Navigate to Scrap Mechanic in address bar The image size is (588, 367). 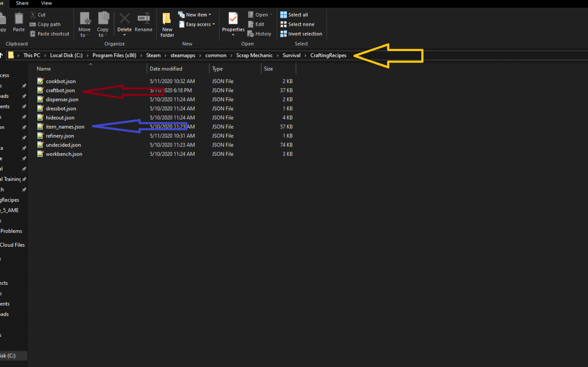254,56
